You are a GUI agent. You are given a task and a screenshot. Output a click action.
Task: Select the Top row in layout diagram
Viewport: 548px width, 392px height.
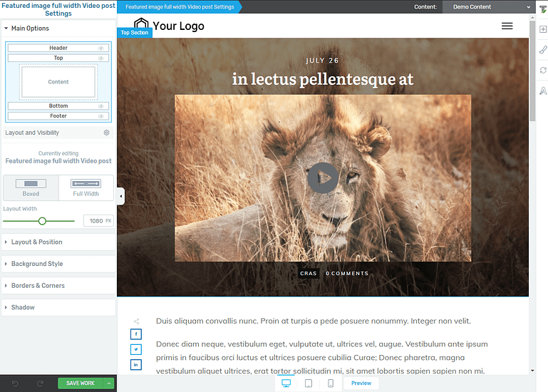click(58, 58)
